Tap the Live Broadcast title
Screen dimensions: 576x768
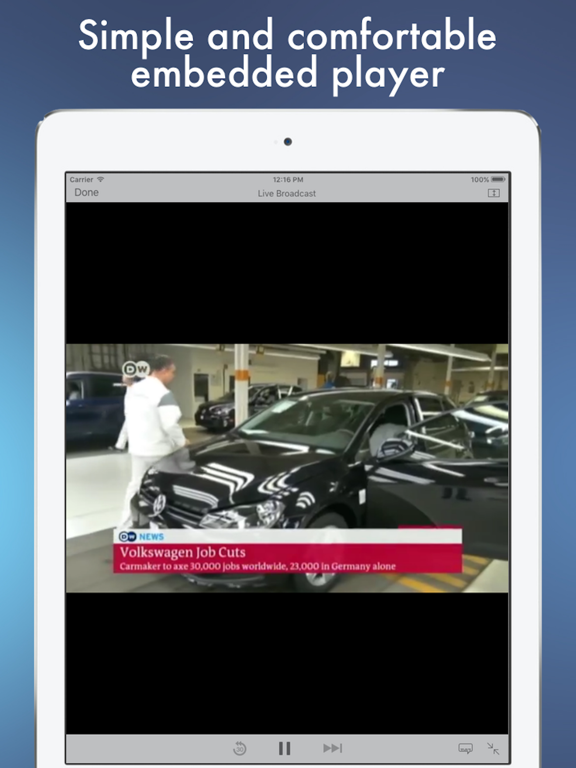[287, 193]
